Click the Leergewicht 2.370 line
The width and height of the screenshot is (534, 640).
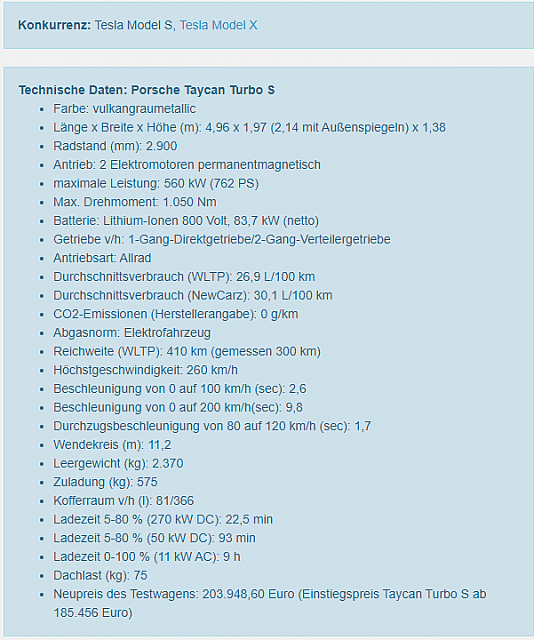(118, 464)
